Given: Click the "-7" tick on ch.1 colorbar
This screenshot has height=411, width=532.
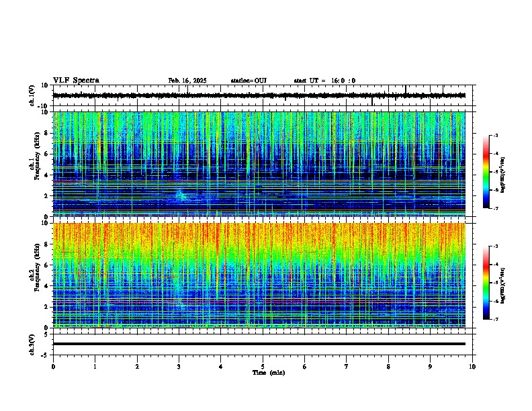Looking at the screenshot, I should point(496,209).
